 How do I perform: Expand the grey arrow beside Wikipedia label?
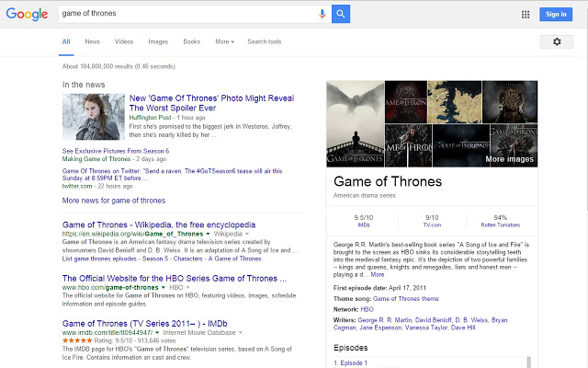[x=247, y=234]
